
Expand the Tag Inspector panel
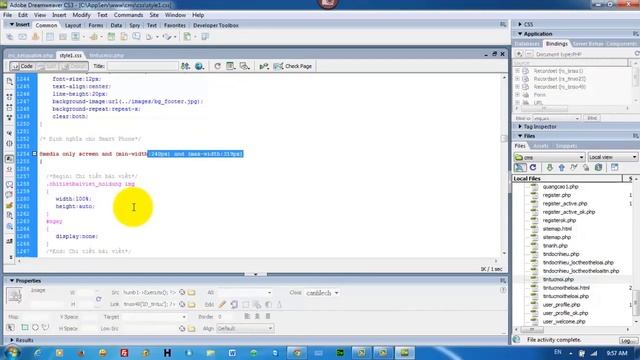click(520, 127)
